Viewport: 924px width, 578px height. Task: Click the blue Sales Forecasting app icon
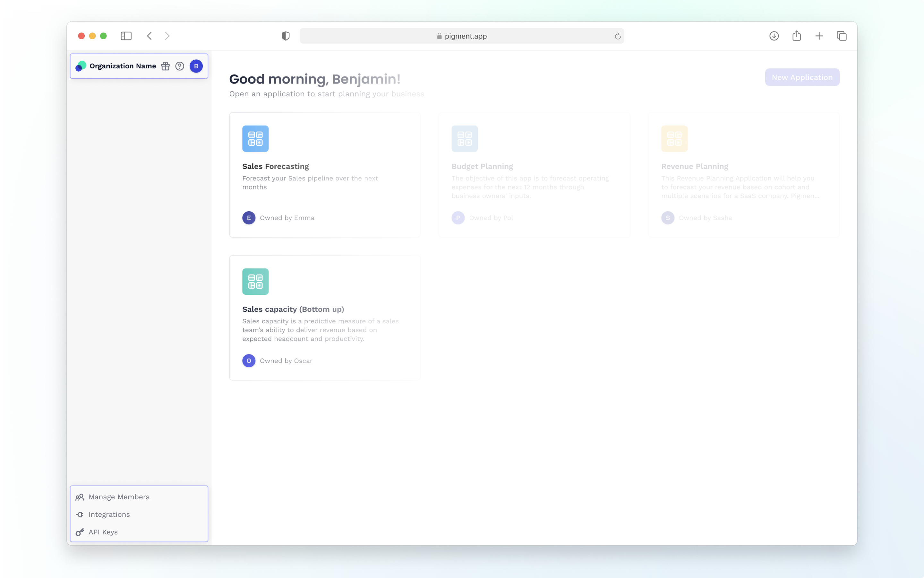click(x=255, y=139)
